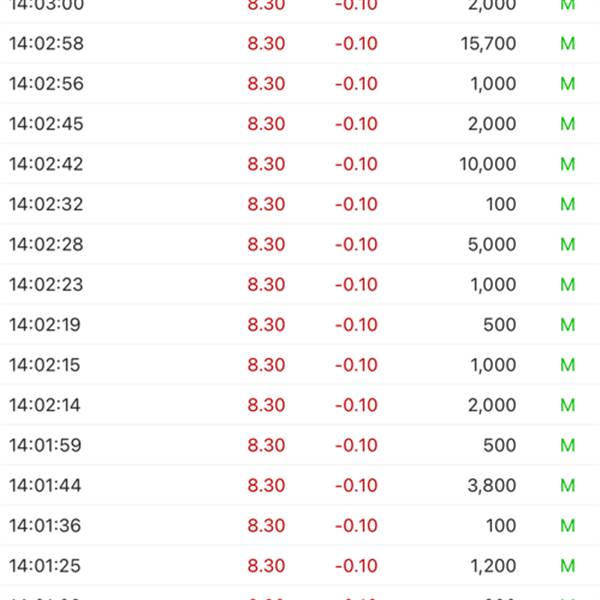The width and height of the screenshot is (600, 600).
Task: Tap the 15,700 volume value
Action: pos(488,44)
